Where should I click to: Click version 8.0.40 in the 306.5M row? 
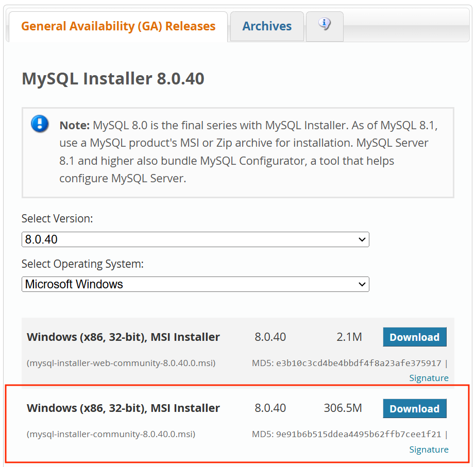[x=270, y=408]
